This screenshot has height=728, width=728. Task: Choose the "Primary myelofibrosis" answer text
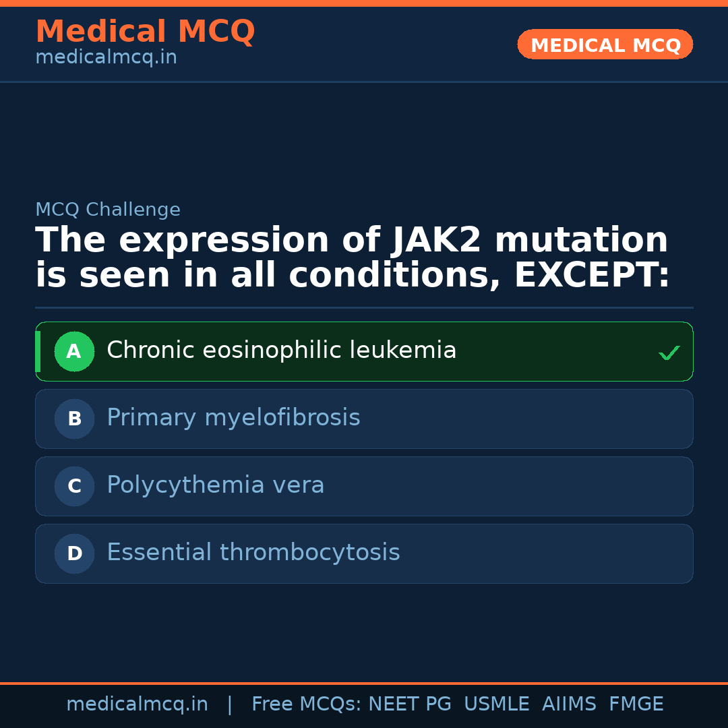(233, 418)
